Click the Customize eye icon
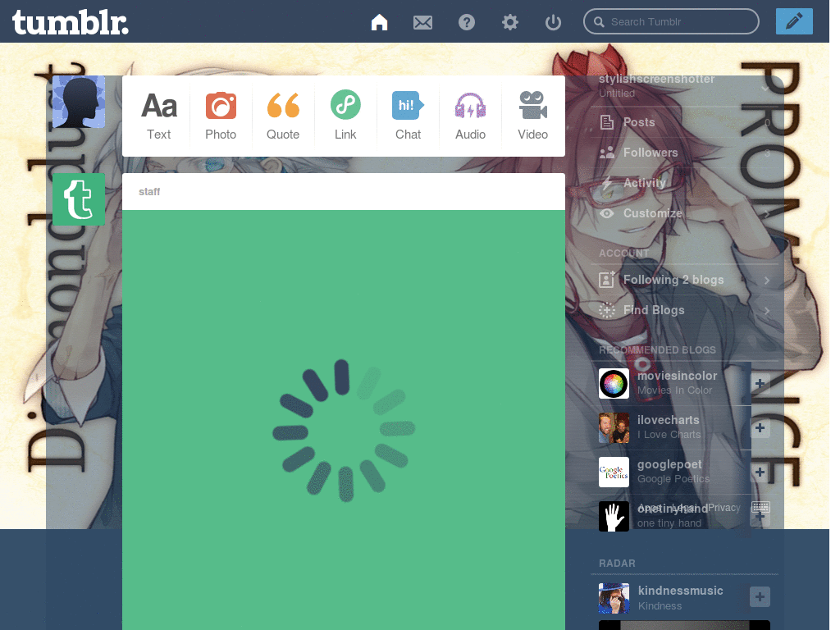 [606, 213]
